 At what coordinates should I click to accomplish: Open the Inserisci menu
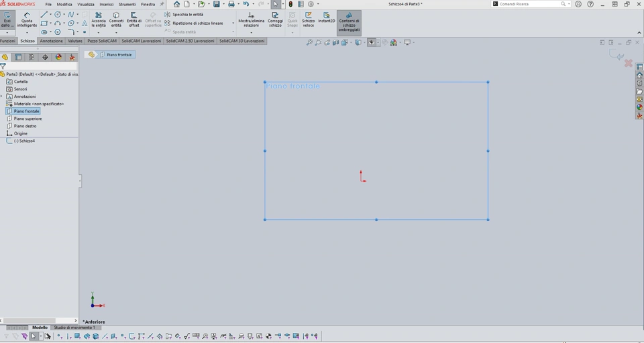tap(107, 4)
